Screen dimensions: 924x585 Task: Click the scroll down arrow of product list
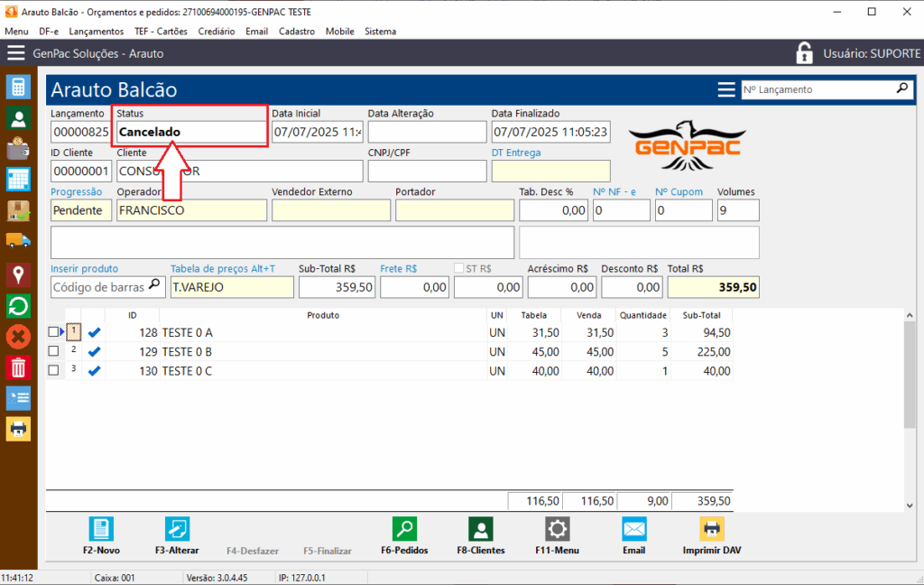coord(909,505)
